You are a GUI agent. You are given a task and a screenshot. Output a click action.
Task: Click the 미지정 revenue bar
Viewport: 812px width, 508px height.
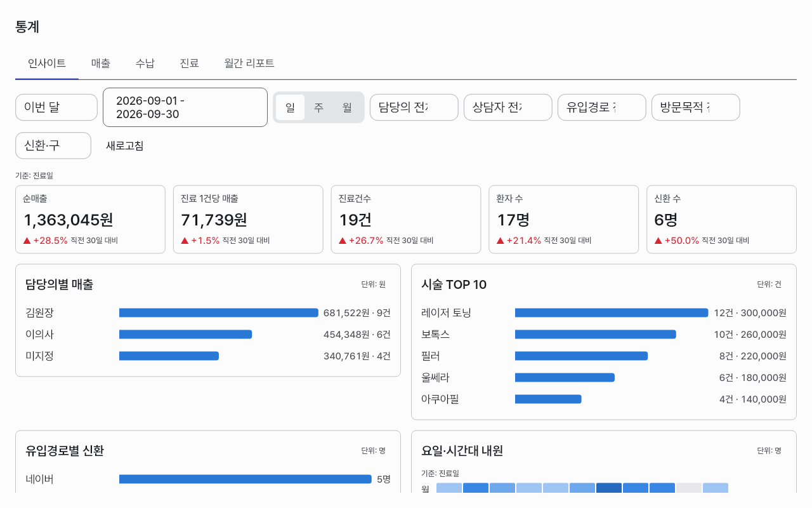click(169, 356)
